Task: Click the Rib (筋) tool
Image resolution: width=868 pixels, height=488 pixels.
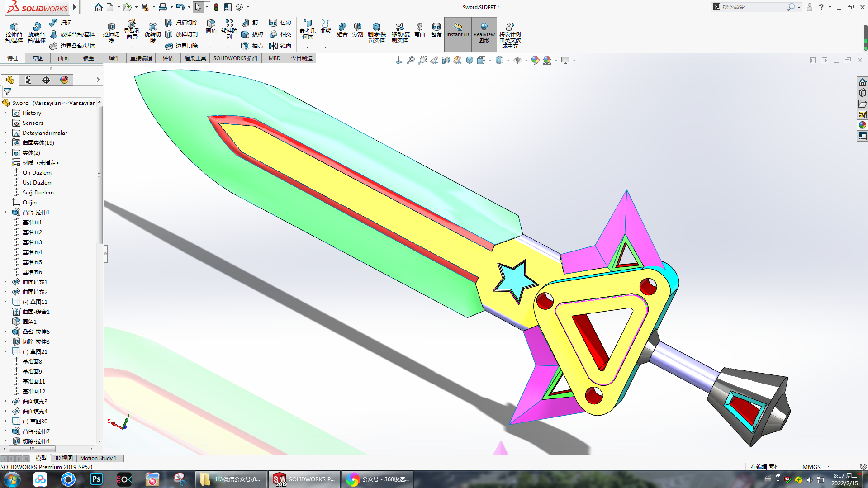Action: point(250,22)
